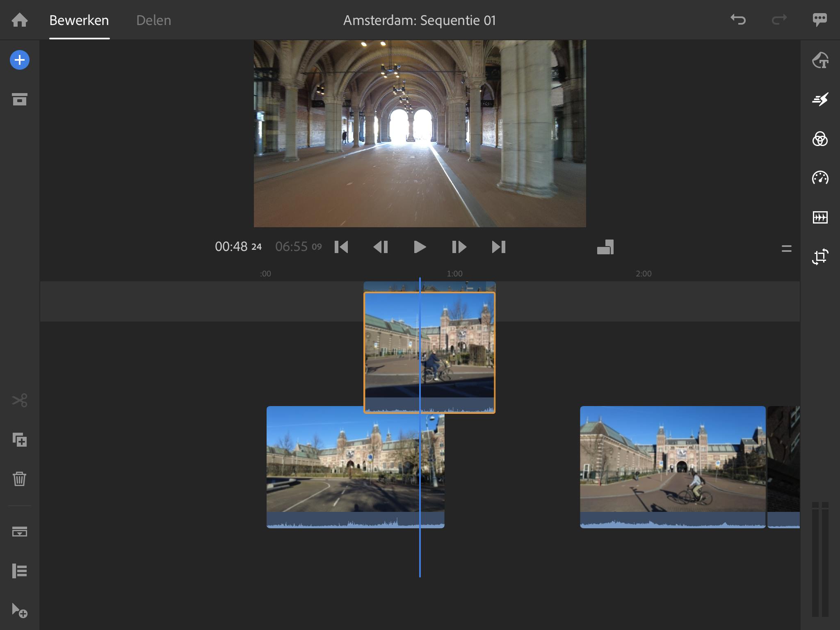
Task: Open the Titles (graphics) panel icon
Action: 820,60
